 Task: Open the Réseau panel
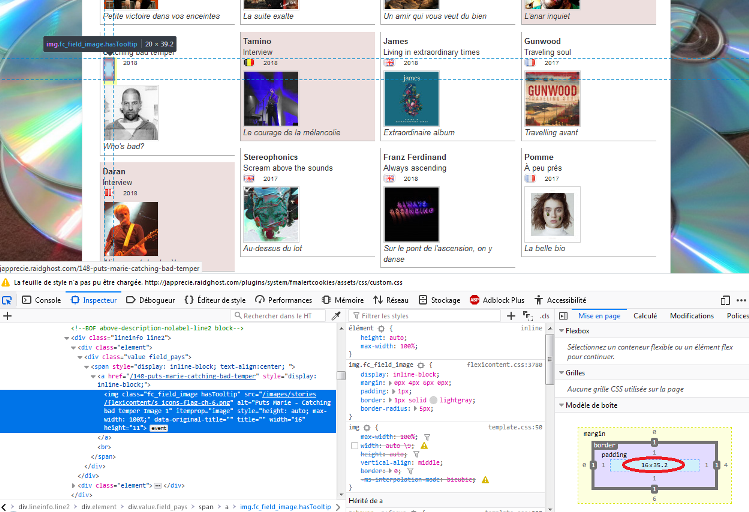tap(391, 300)
